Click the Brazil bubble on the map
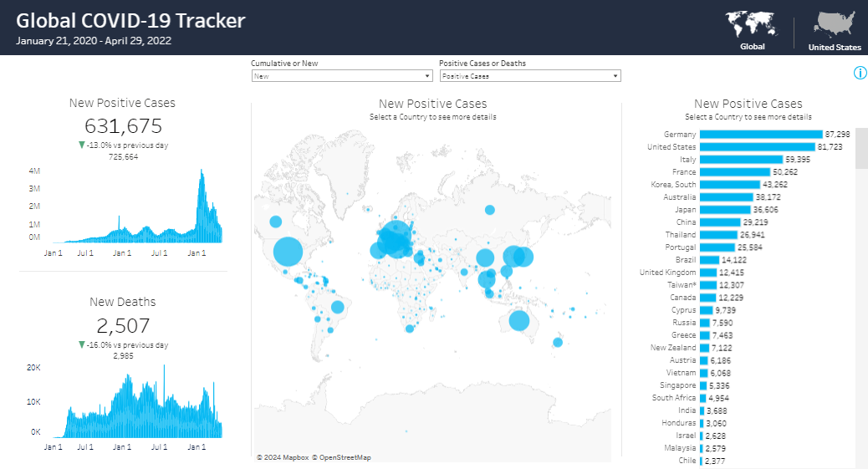Viewport: 868px width, 469px height. [338, 307]
